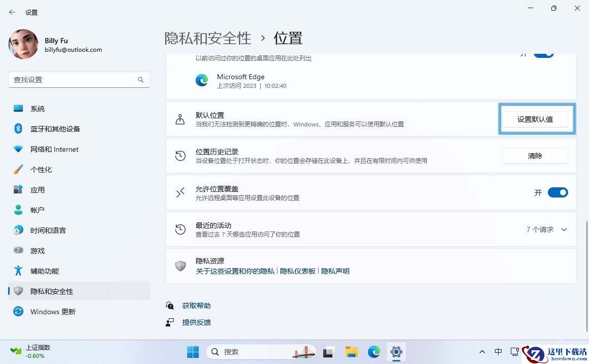Open 网络和 Internet category
The height and width of the screenshot is (364, 589).
coord(79,149)
